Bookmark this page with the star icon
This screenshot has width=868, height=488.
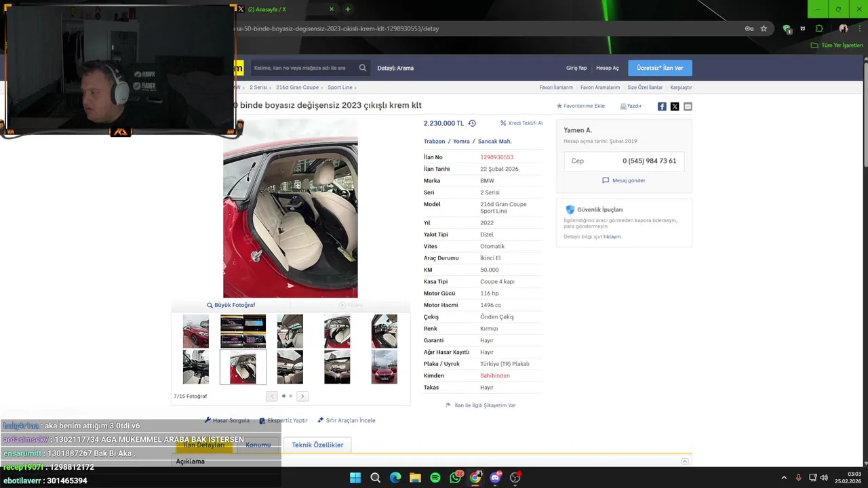tap(764, 28)
